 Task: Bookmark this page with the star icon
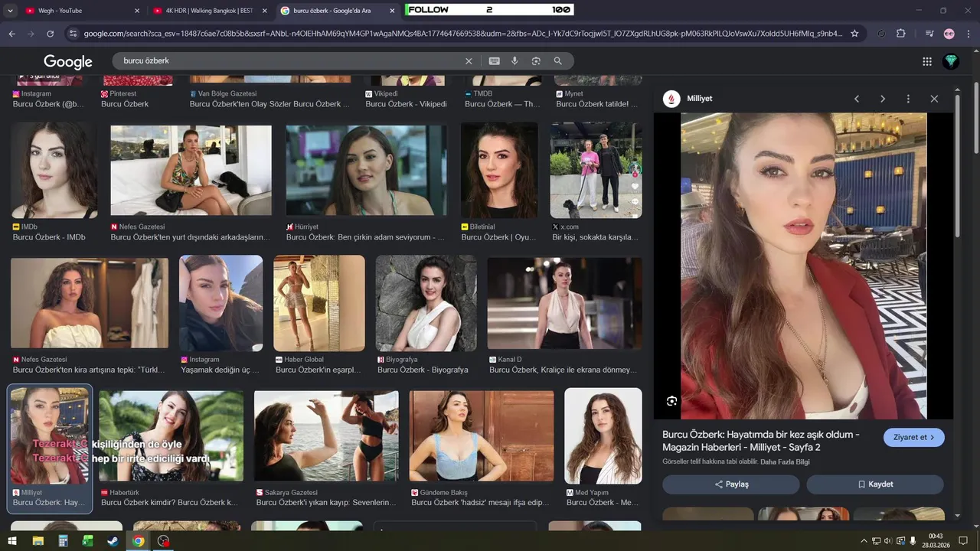point(854,34)
